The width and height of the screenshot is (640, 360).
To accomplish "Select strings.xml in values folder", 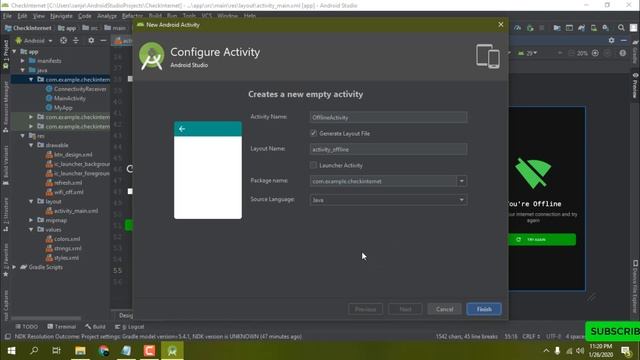I will [64, 249].
